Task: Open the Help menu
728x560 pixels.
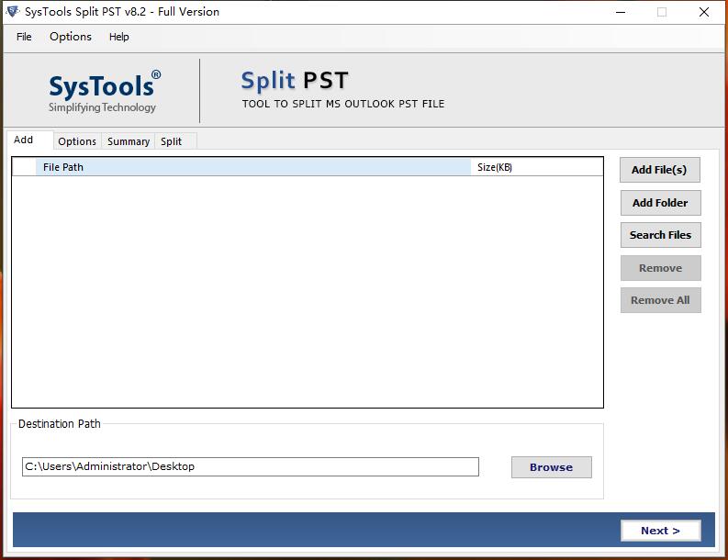Action: click(x=118, y=37)
